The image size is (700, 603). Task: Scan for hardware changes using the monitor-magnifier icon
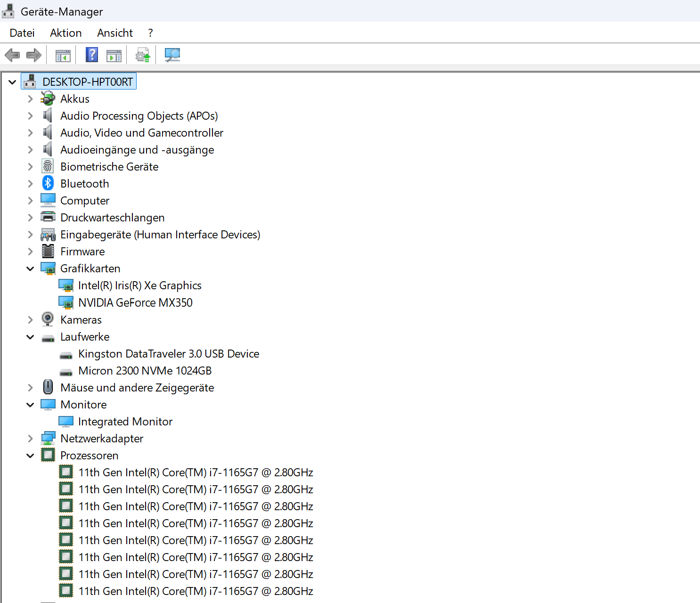click(x=172, y=55)
